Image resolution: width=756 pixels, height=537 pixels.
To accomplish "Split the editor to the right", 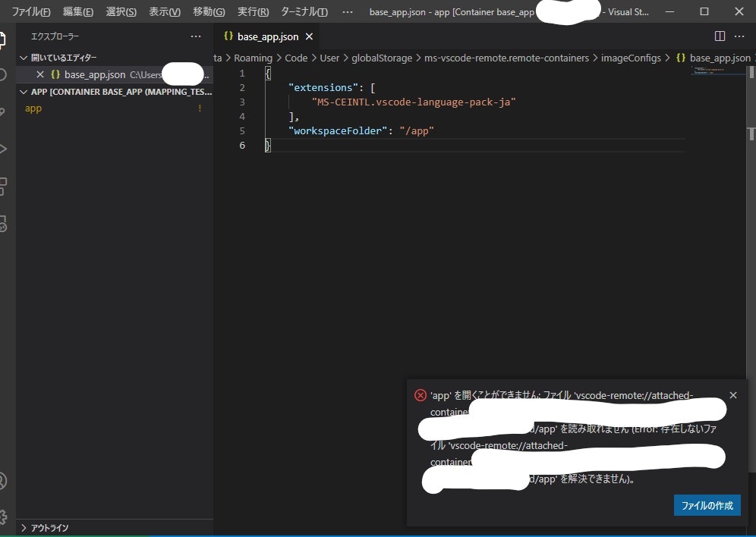I will [x=720, y=36].
